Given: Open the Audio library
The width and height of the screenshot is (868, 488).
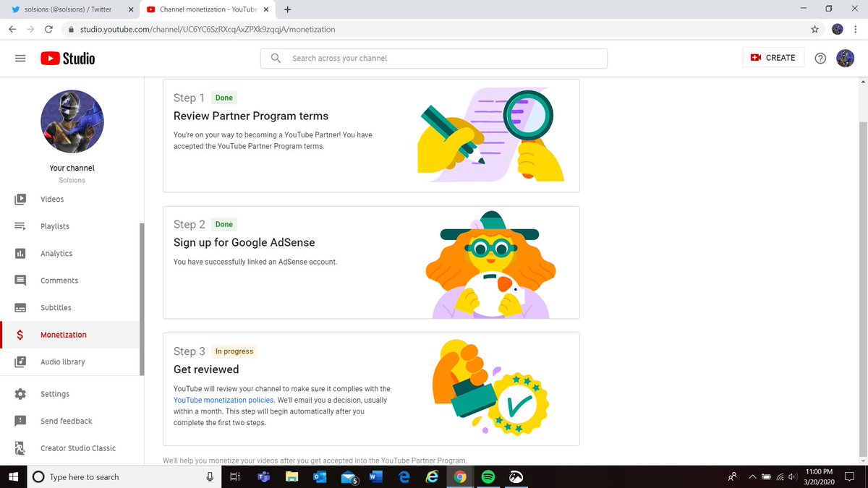Looking at the screenshot, I should point(62,362).
